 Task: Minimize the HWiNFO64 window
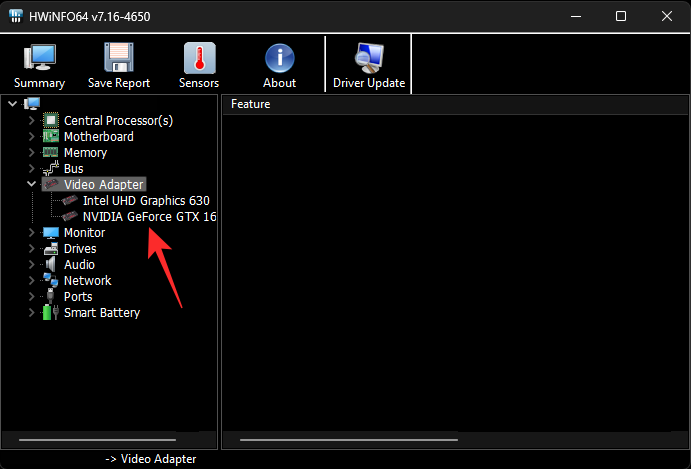pyautogui.click(x=576, y=16)
